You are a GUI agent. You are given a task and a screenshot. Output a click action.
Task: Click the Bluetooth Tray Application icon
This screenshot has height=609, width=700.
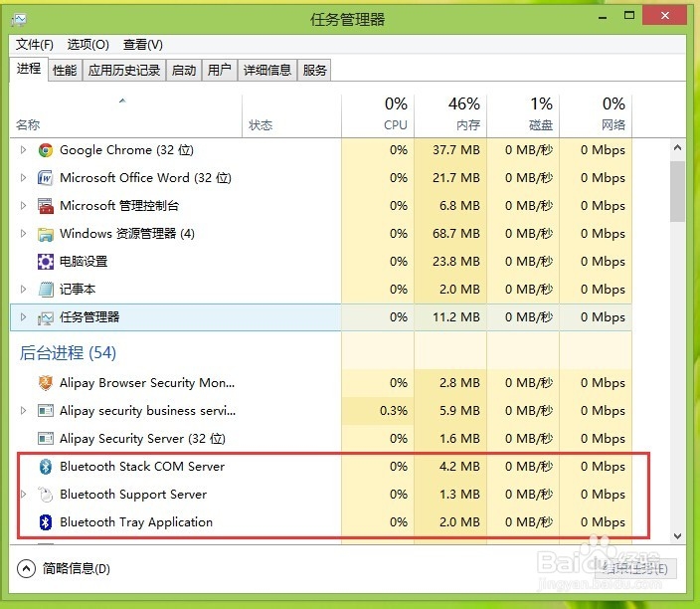pyautogui.click(x=46, y=521)
